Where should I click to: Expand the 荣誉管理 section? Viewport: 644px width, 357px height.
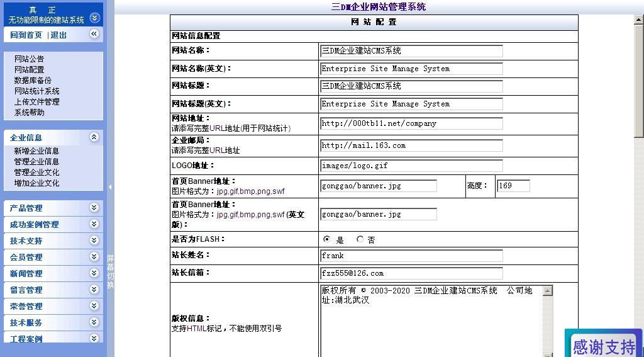pyautogui.click(x=94, y=305)
